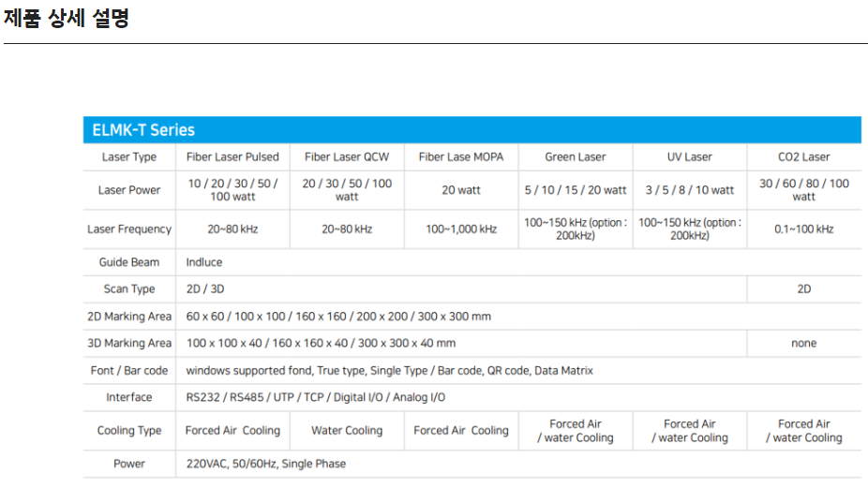Click the 0.1~100 kHz frequency cell
The width and height of the screenshot is (868, 488).
[x=803, y=229]
